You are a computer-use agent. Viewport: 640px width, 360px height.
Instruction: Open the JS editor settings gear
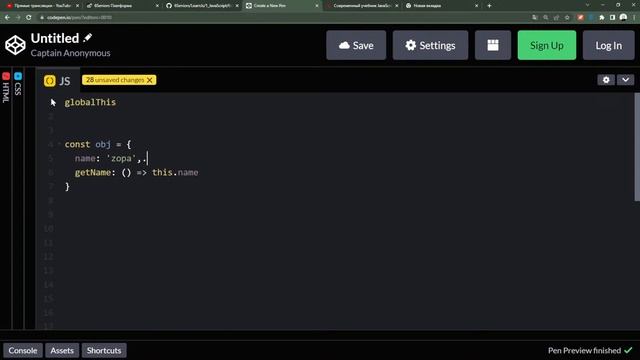pos(606,80)
